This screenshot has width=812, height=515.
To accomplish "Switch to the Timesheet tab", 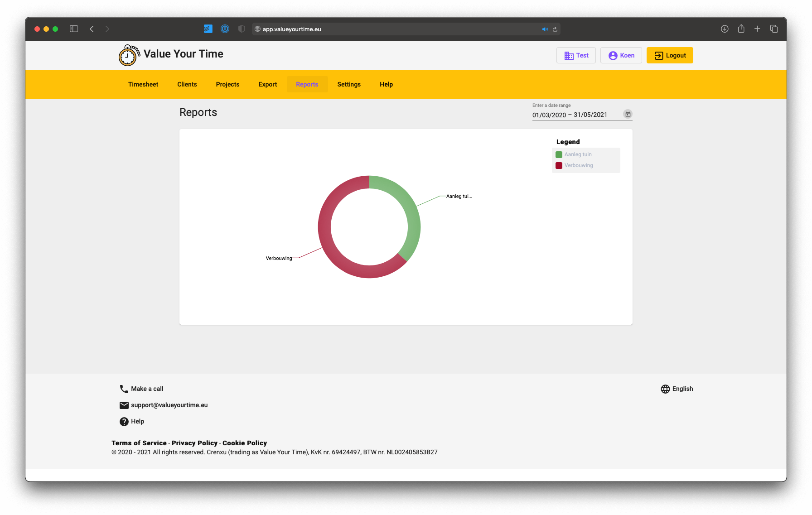I will pos(143,84).
